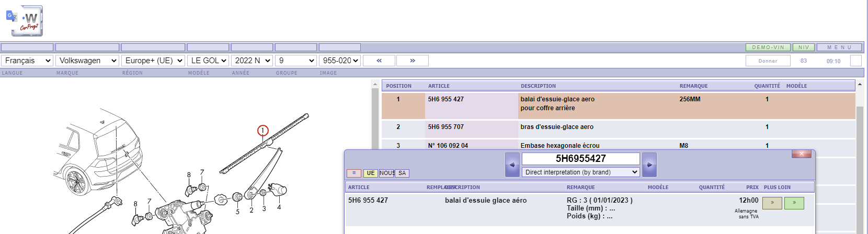Image resolution: width=868 pixels, height=234 pixels.
Task: Click the diagram pane scroll up arrow
Action: coord(375,84)
